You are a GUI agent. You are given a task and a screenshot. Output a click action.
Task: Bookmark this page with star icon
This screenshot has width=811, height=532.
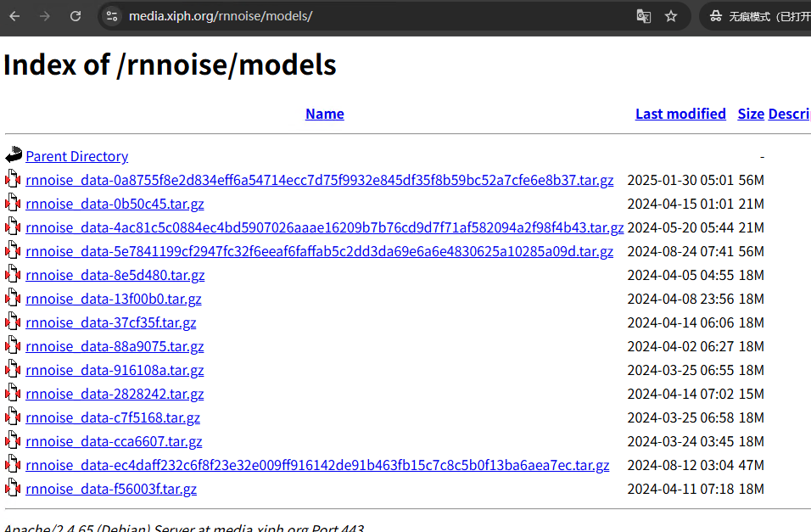[671, 16]
